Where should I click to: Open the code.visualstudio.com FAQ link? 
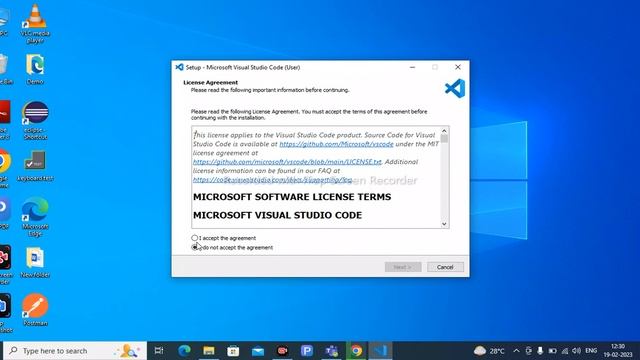(x=272, y=180)
